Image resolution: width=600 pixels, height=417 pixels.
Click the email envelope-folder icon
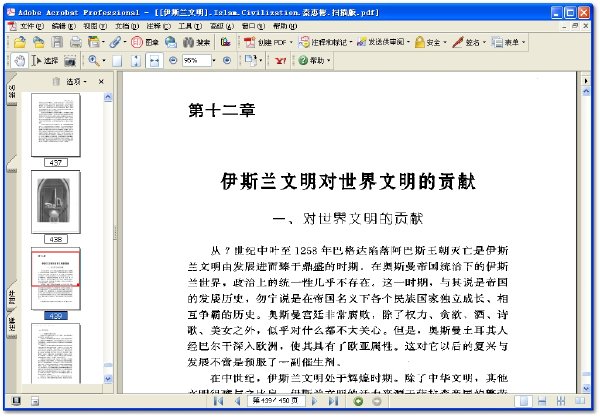click(x=38, y=42)
